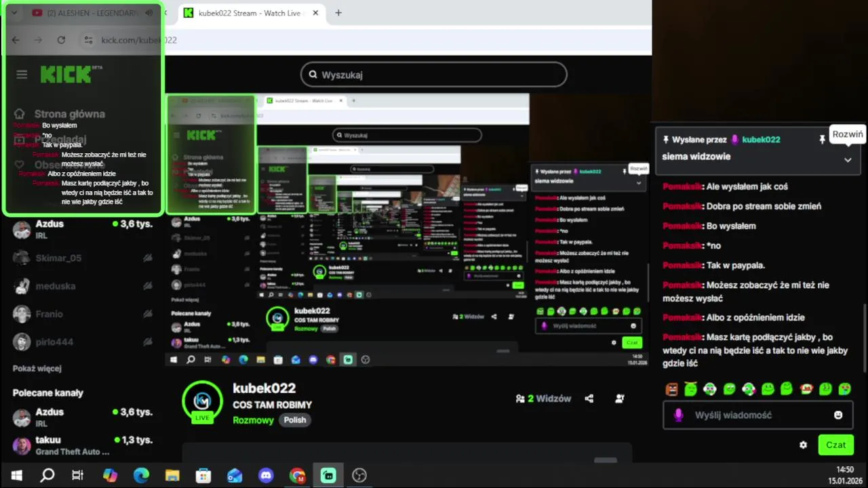Expand the pinned message with chevron
The height and width of the screenshot is (488, 868).
click(848, 160)
